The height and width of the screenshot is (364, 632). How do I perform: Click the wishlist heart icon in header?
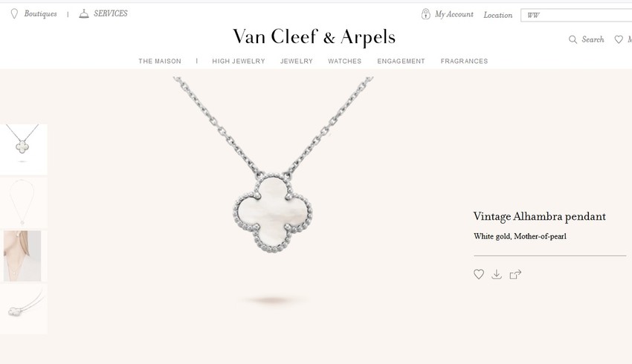pos(619,39)
